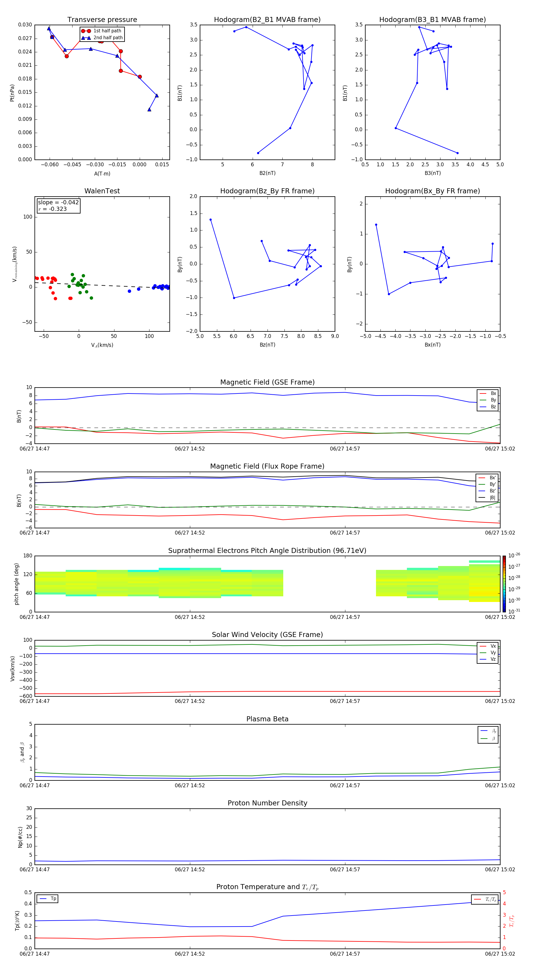Select the Bz' legend entry in the Flux Rope panel

(487, 491)
